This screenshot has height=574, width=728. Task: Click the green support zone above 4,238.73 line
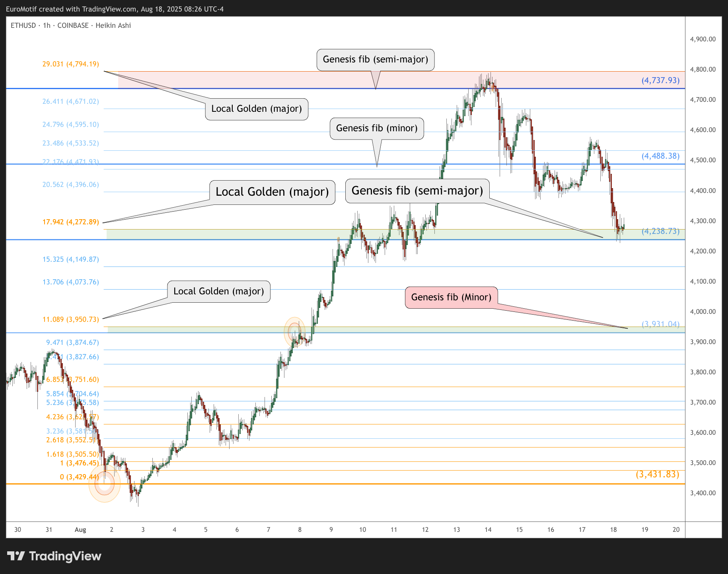coord(396,234)
